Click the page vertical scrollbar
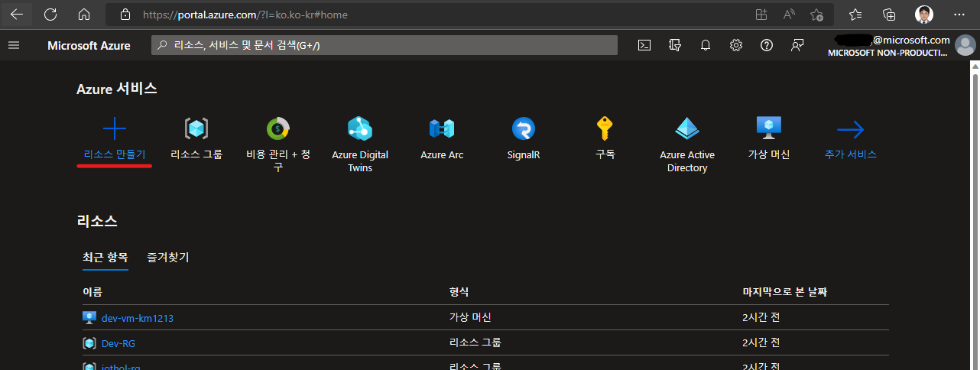980x370 pixels. (975, 214)
